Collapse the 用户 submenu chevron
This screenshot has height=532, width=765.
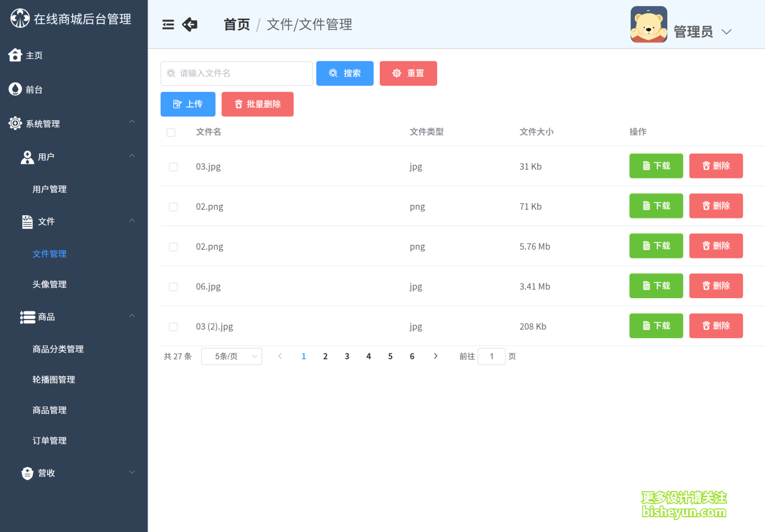coord(132,156)
